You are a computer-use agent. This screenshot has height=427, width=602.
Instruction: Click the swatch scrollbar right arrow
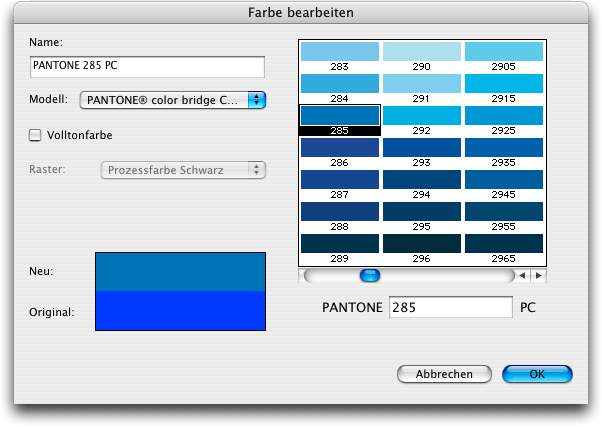tap(539, 275)
